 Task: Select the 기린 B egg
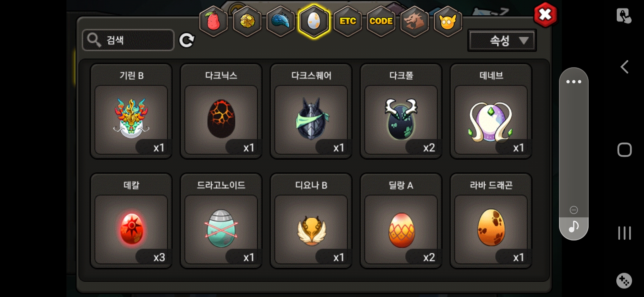click(131, 111)
